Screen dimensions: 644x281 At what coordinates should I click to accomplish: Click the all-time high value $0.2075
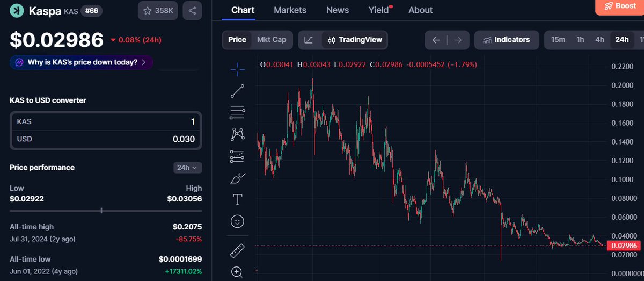click(x=187, y=227)
